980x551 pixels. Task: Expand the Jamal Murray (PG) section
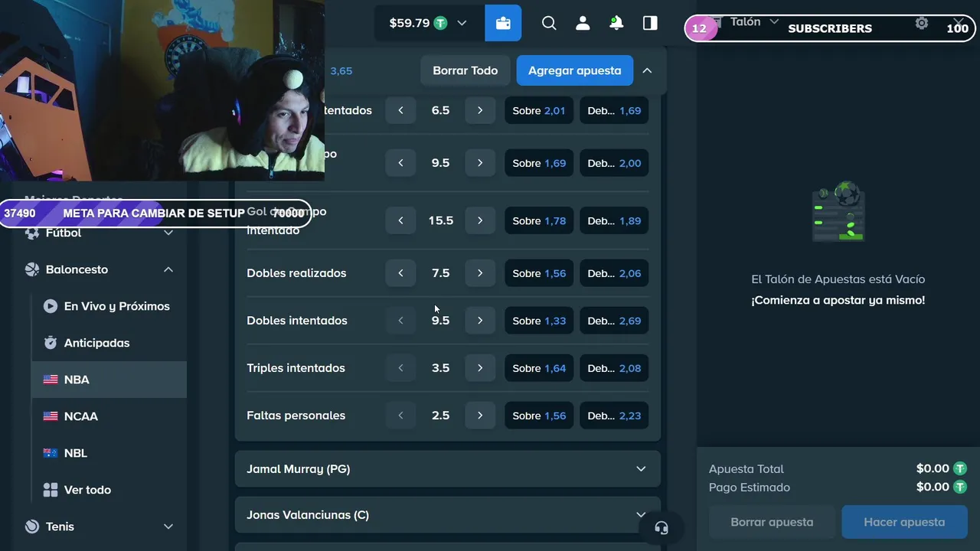click(447, 469)
